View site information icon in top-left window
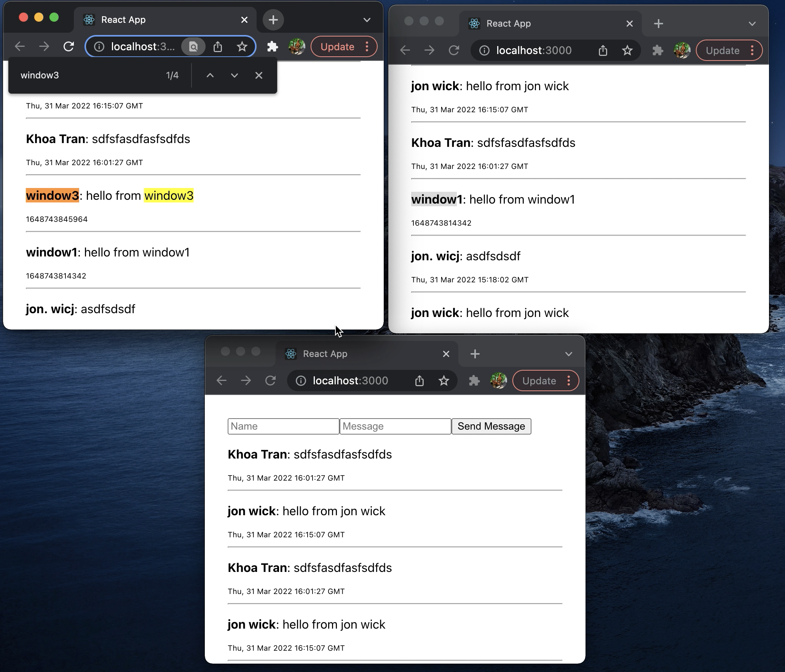The width and height of the screenshot is (785, 672). pyautogui.click(x=99, y=47)
